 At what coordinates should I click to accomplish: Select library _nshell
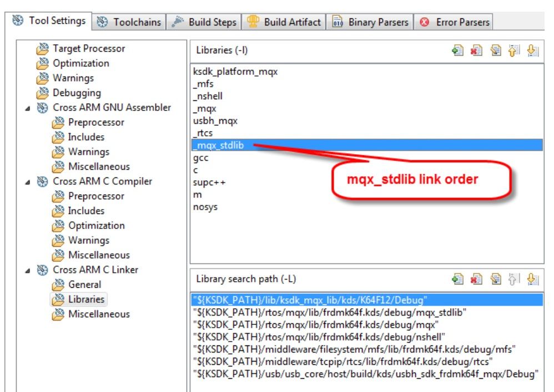tap(367, 96)
